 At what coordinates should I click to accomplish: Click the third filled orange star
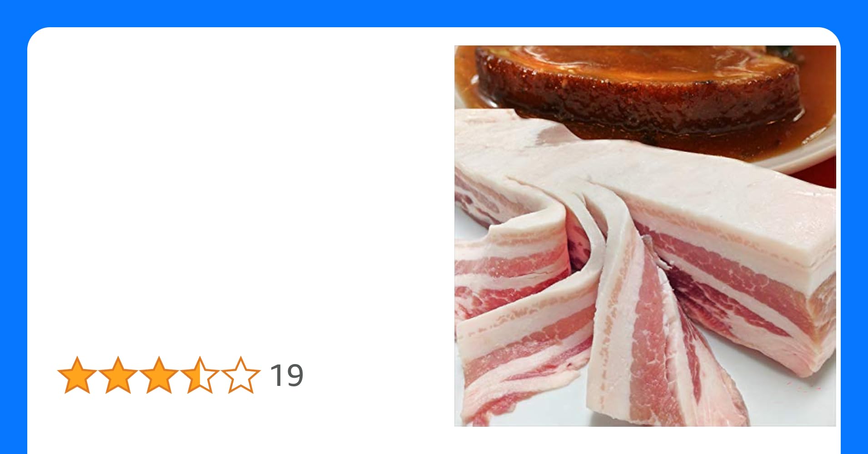point(159,375)
